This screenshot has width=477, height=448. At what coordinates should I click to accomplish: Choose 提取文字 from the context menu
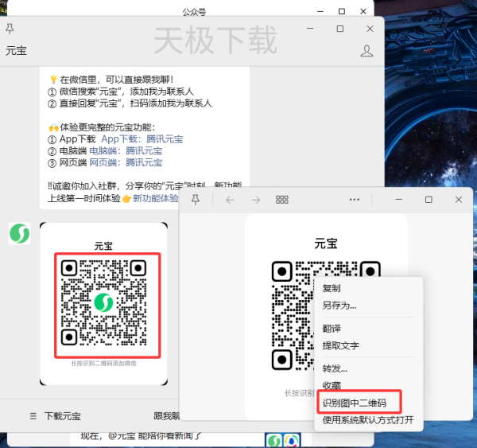pyautogui.click(x=340, y=345)
